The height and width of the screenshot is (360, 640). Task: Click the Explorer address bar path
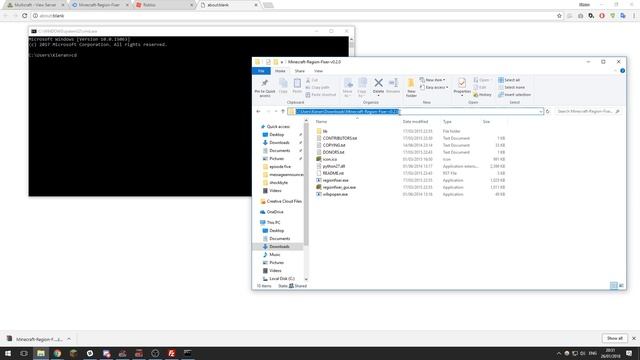[x=347, y=111]
